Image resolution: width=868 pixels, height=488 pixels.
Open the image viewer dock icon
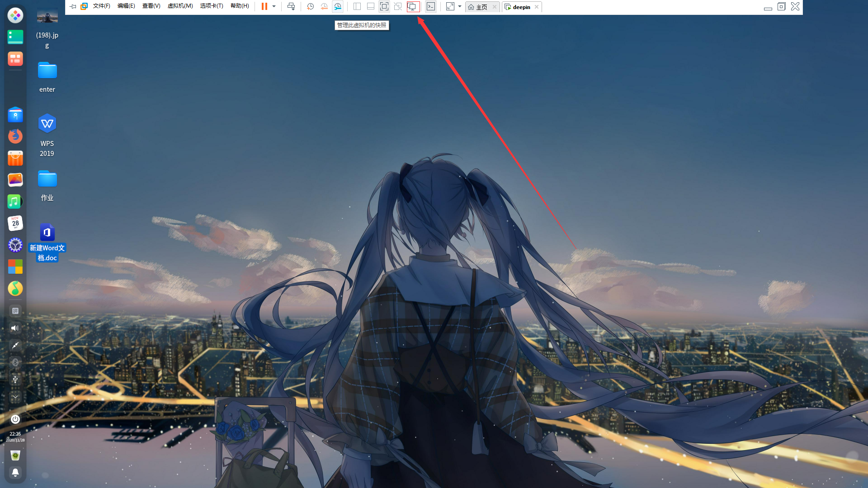pos(15,180)
